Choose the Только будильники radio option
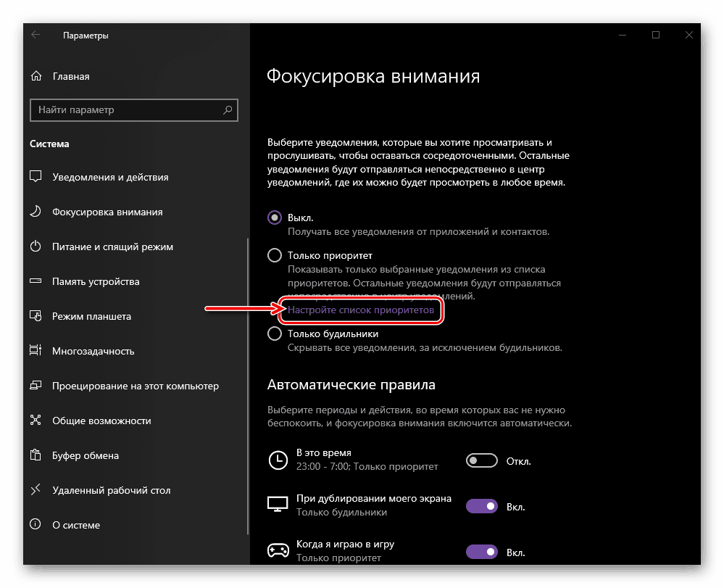The image size is (724, 588). [275, 334]
